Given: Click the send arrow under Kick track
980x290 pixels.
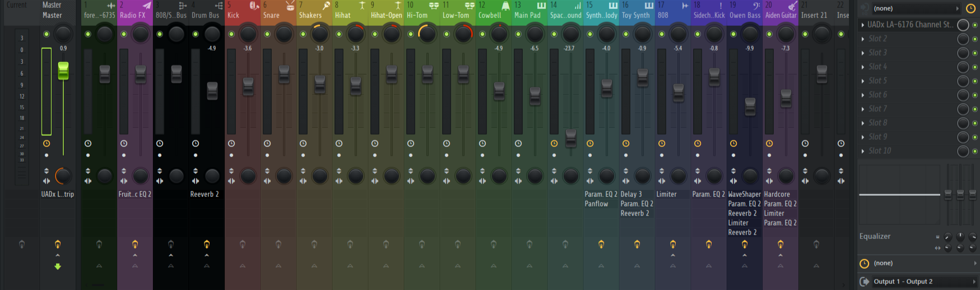Looking at the screenshot, I should pos(243,266).
